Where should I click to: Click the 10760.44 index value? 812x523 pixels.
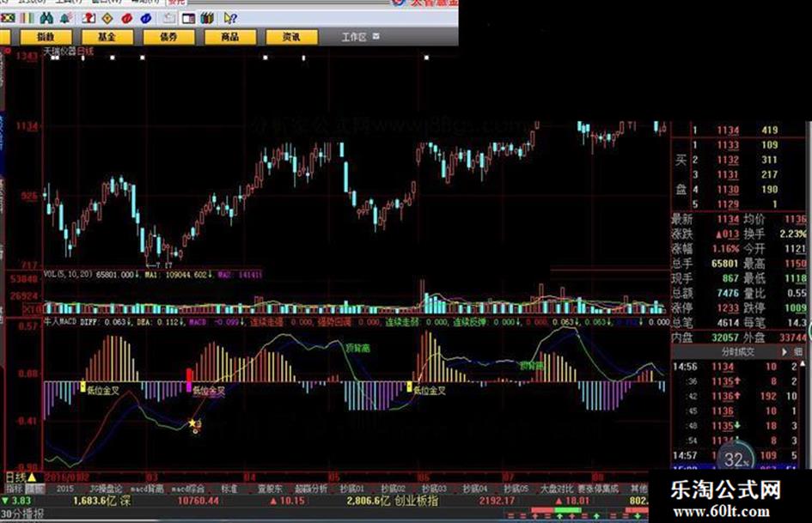[198, 501]
